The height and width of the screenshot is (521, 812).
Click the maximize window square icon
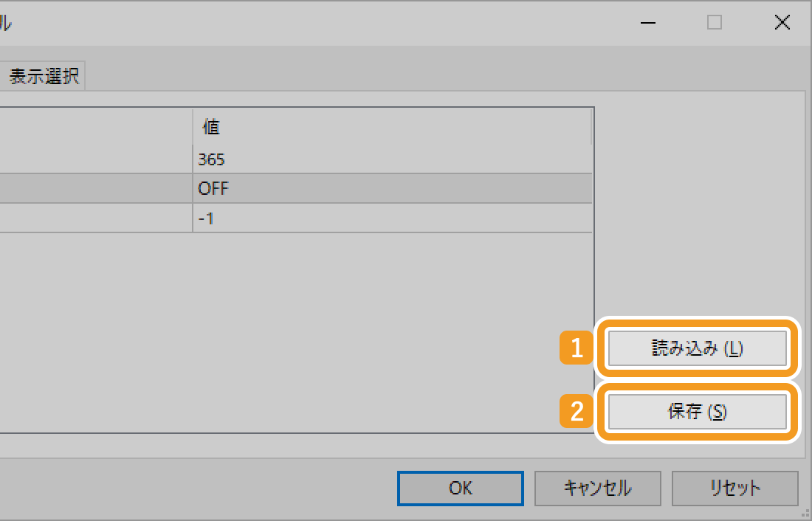click(714, 23)
